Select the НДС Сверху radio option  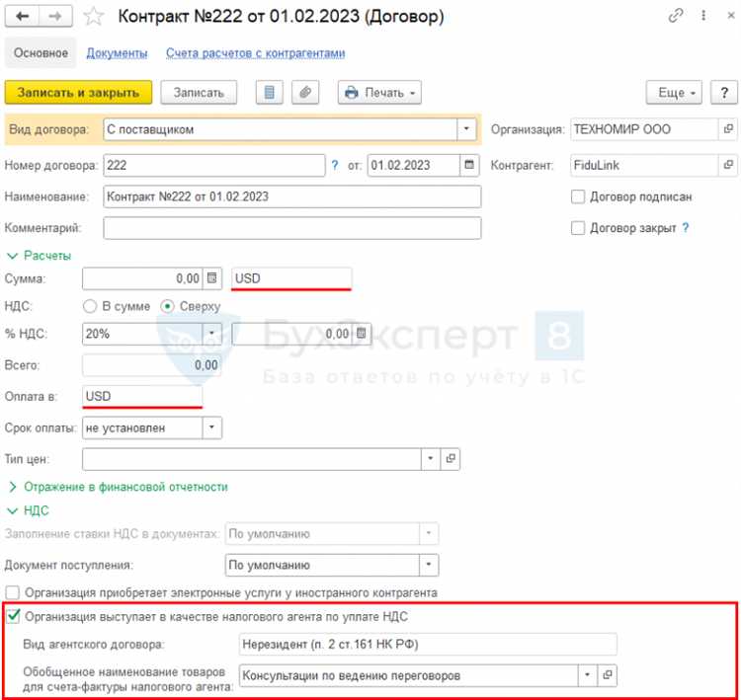point(167,306)
